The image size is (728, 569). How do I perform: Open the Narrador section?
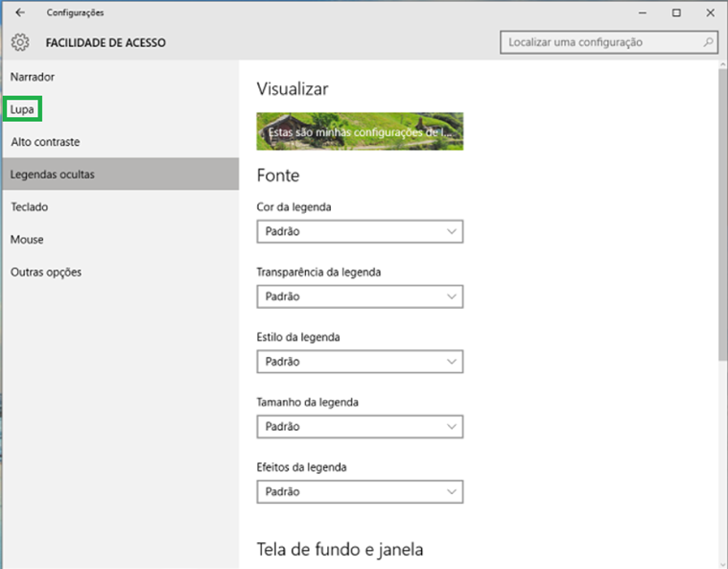tap(33, 76)
